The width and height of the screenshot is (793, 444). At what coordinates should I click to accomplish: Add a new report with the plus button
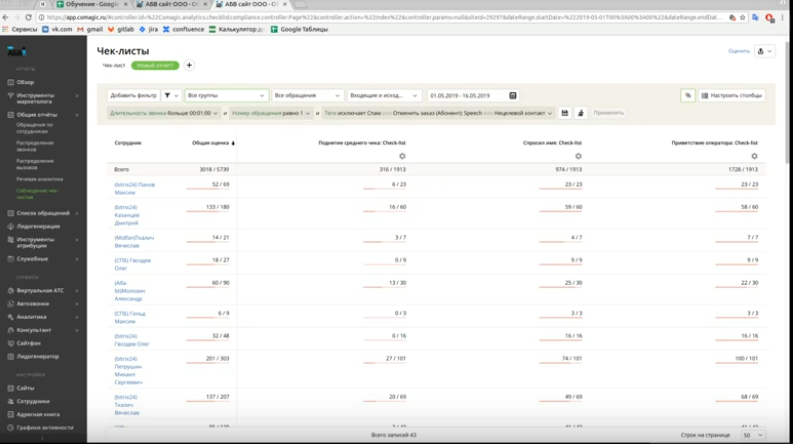(x=189, y=65)
